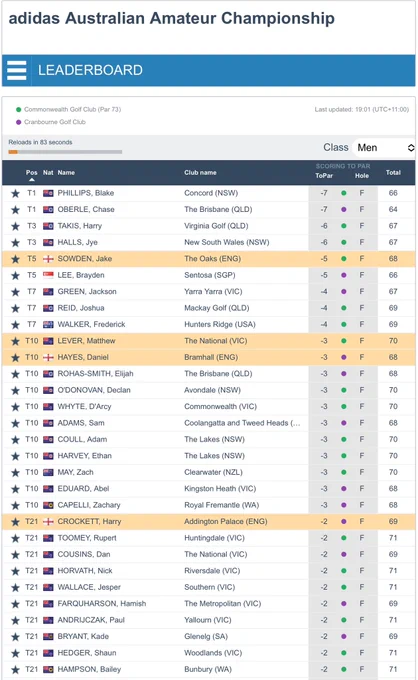
Task: Click England flag icon beside HAYES, Daniel
Action: [x=48, y=357]
